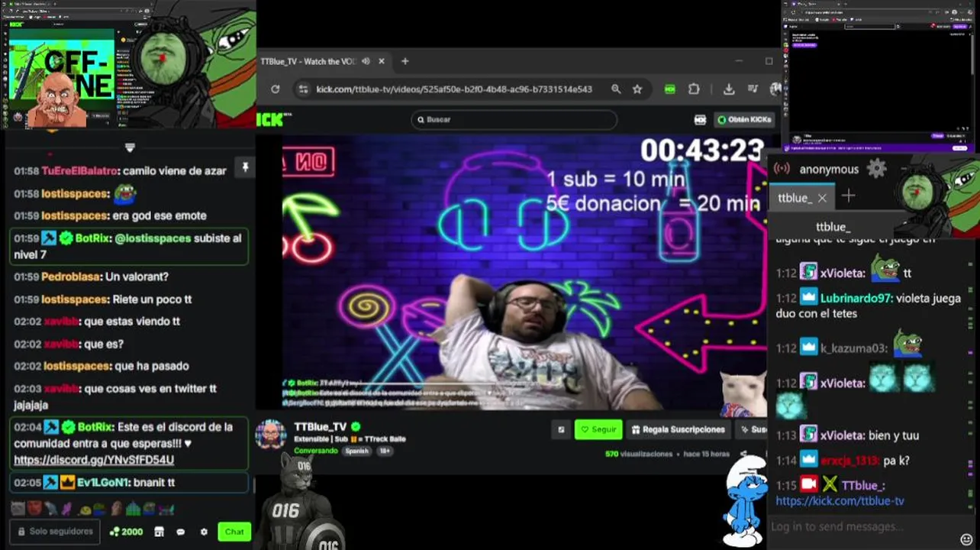Click the Buscar search field on Kick
980x550 pixels.
514,119
